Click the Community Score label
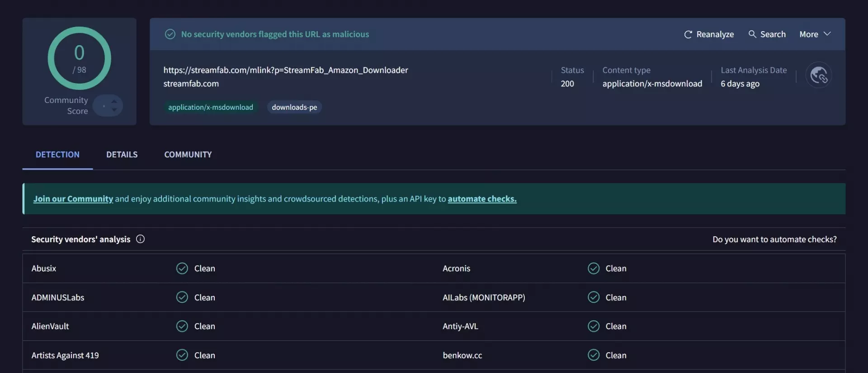The width and height of the screenshot is (868, 373). click(66, 106)
